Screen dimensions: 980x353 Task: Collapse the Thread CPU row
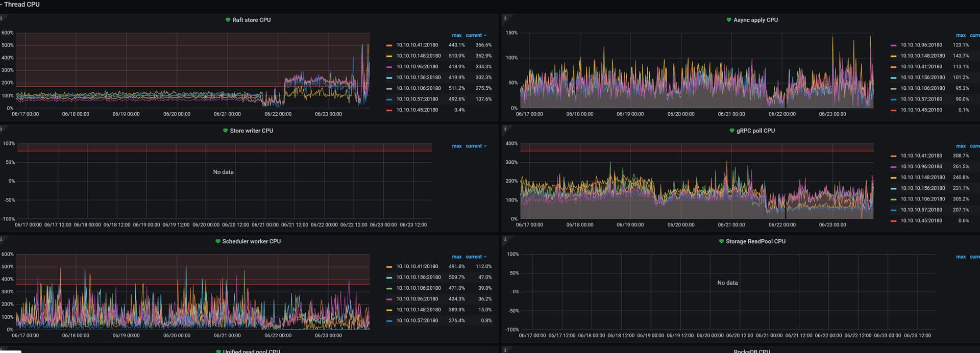pyautogui.click(x=21, y=4)
